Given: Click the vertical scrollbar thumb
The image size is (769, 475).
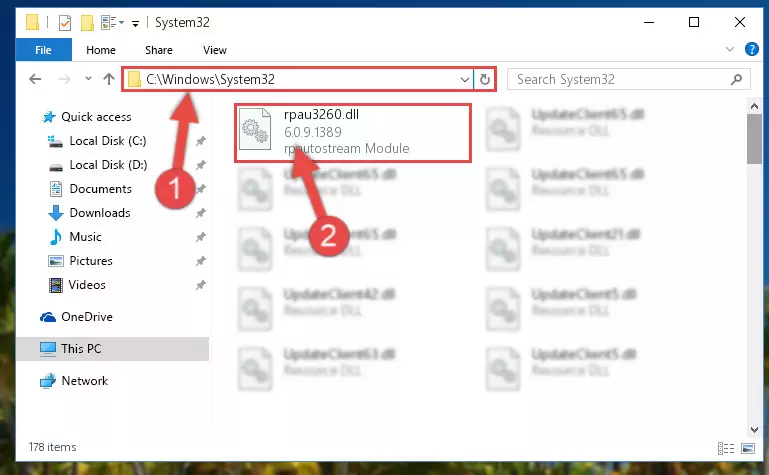Looking at the screenshot, I should [754, 139].
